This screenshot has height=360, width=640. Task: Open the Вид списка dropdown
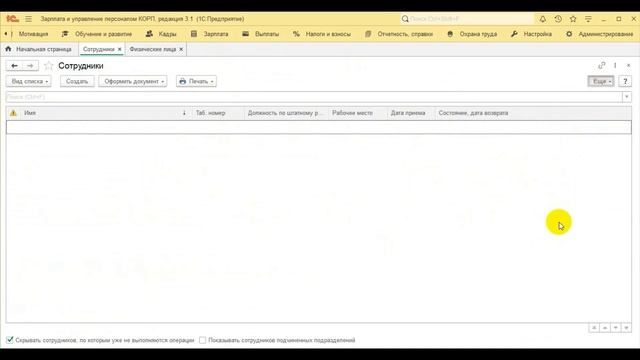(x=29, y=81)
